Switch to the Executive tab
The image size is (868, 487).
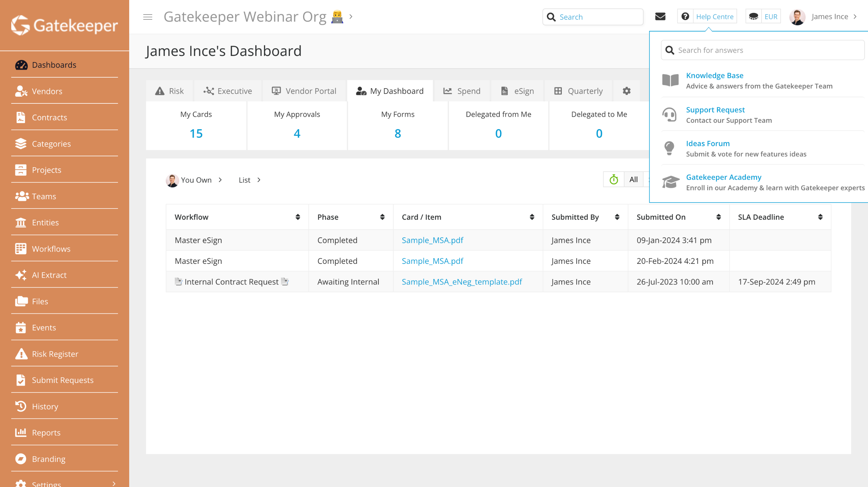click(x=228, y=91)
